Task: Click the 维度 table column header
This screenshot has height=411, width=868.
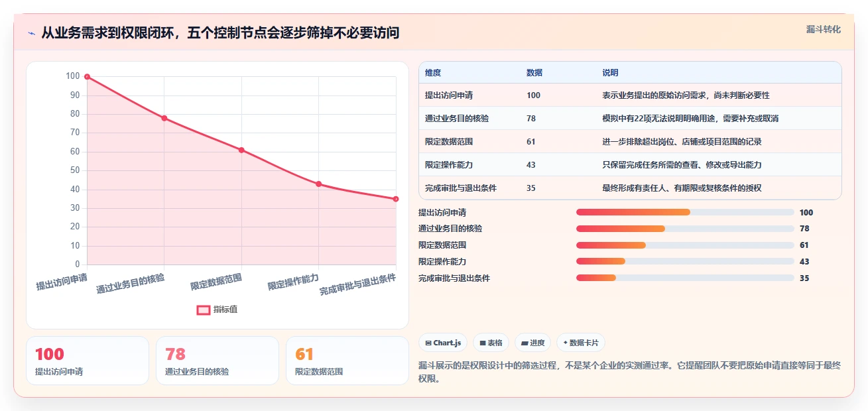Action: 433,73
